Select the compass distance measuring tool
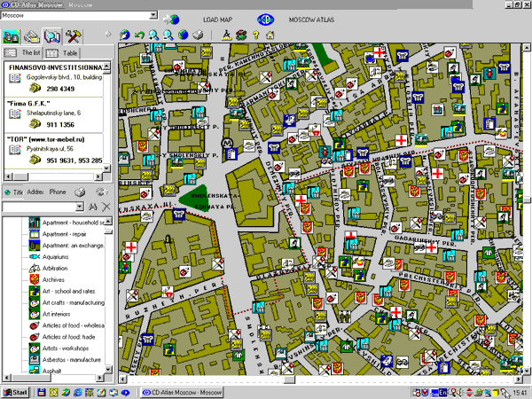532x399 pixels. point(226,35)
